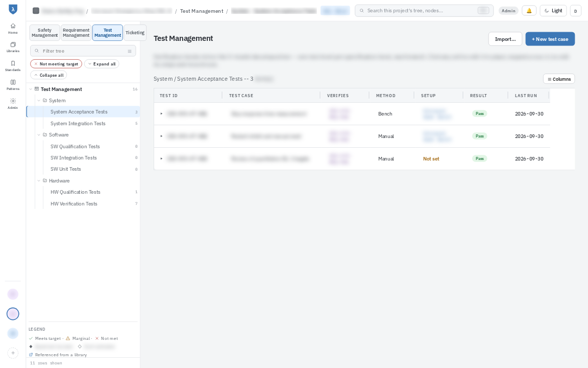This screenshot has width=588, height=368.
Task: Expand the Bench method test row
Action: (162, 114)
